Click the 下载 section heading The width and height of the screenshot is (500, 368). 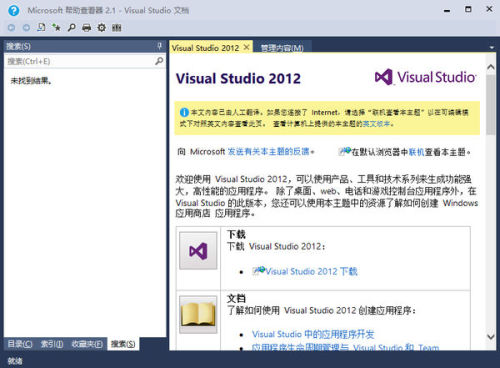click(236, 234)
